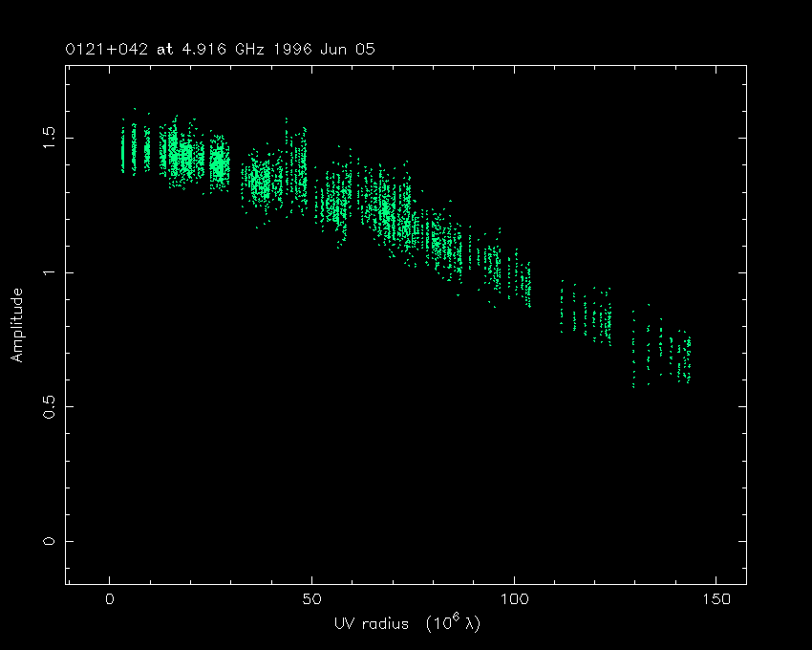Image resolution: width=812 pixels, height=650 pixels.
Task: Click the x-axis tick label '100'
Action: [x=514, y=599]
